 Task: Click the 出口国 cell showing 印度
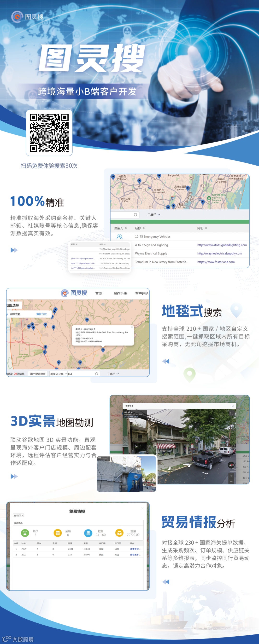117,549
